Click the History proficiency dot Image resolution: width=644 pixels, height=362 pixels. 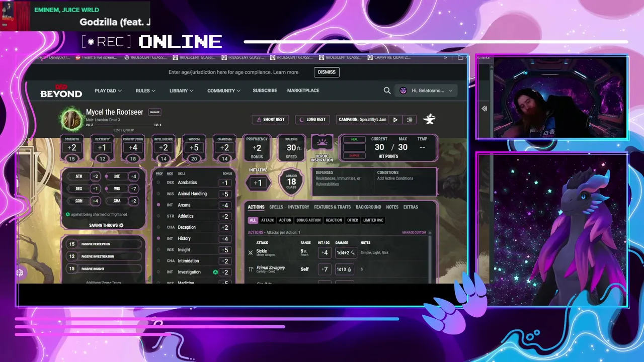click(158, 238)
